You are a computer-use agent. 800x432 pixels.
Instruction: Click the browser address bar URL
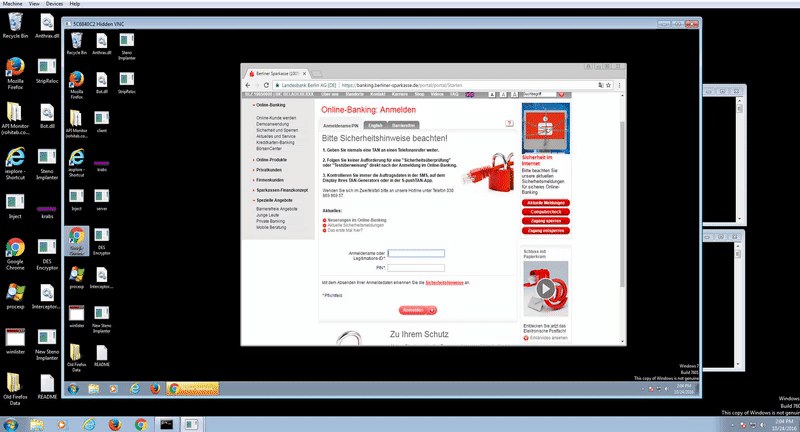click(x=402, y=85)
